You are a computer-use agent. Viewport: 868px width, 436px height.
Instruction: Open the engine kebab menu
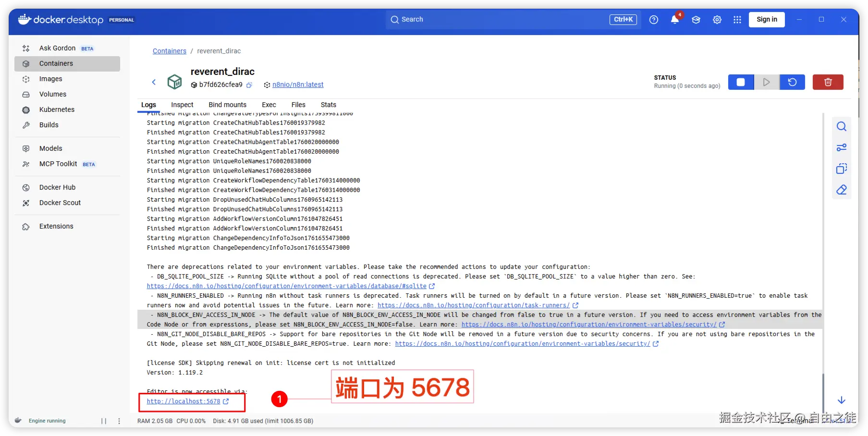click(119, 421)
